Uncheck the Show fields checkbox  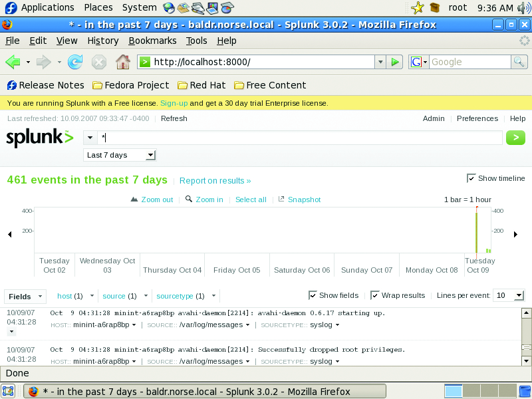pos(313,295)
